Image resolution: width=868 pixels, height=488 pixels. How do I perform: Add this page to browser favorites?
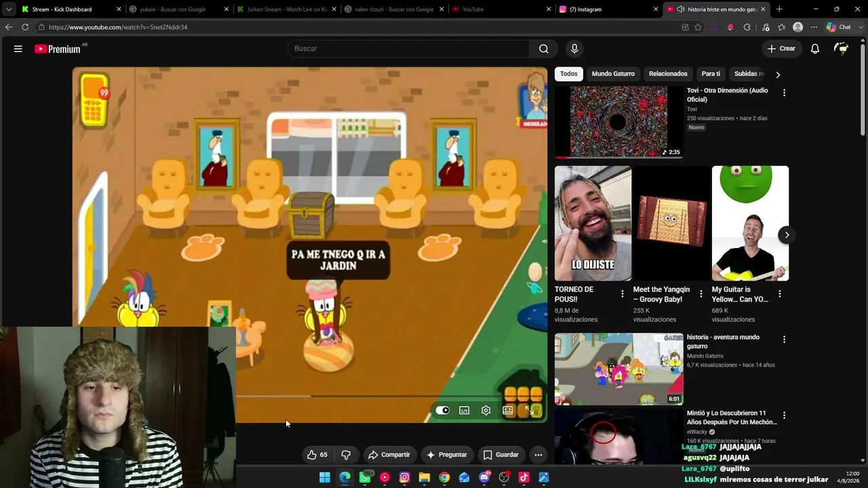(698, 27)
